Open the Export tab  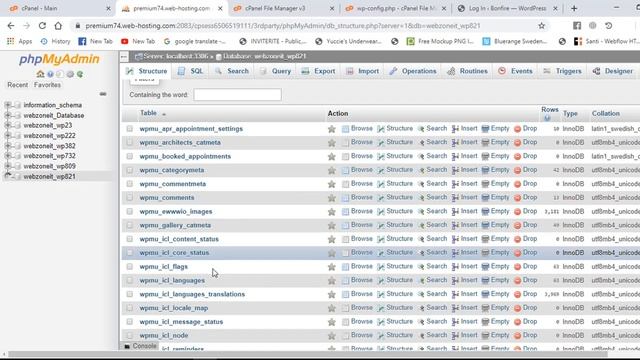pyautogui.click(x=318, y=71)
